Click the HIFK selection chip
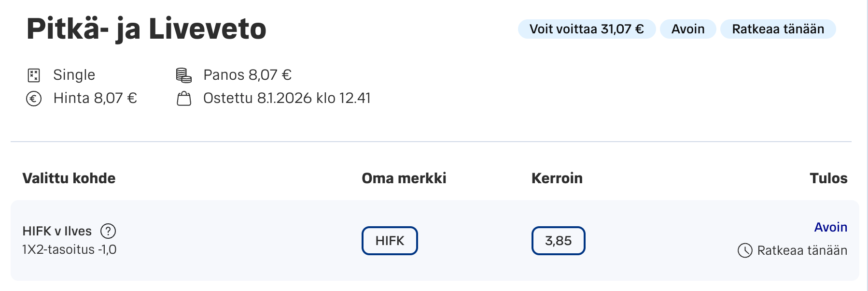 click(x=390, y=241)
